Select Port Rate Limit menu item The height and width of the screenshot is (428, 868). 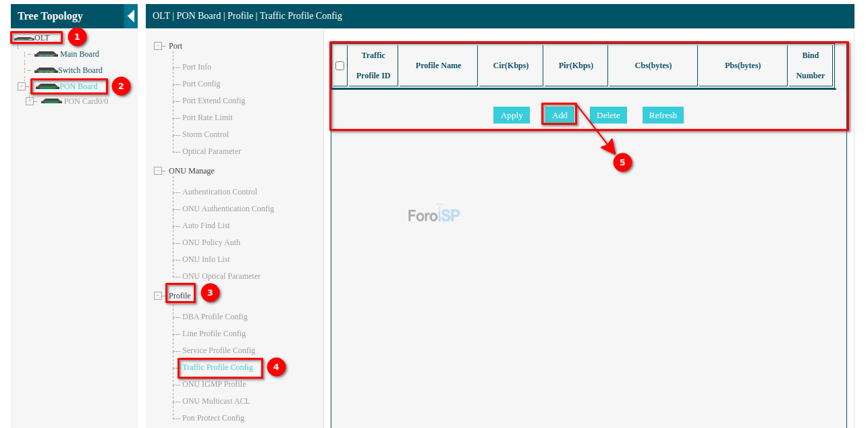pos(207,117)
